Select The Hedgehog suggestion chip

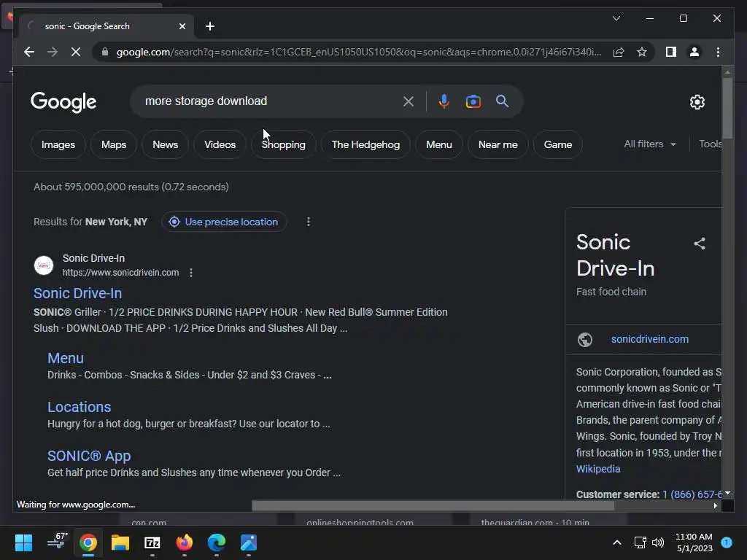point(366,144)
